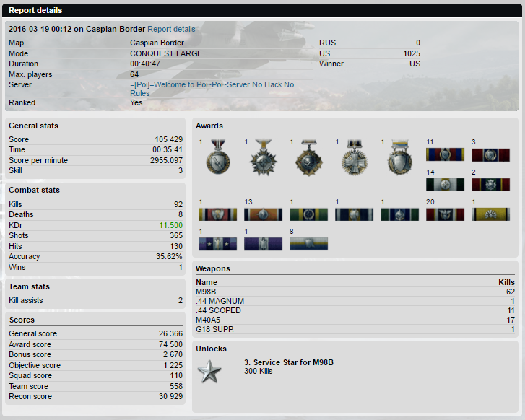The image size is (525, 420).
Task: Click the yellow-edged red ribbon with count 1
Action: [x=217, y=214]
